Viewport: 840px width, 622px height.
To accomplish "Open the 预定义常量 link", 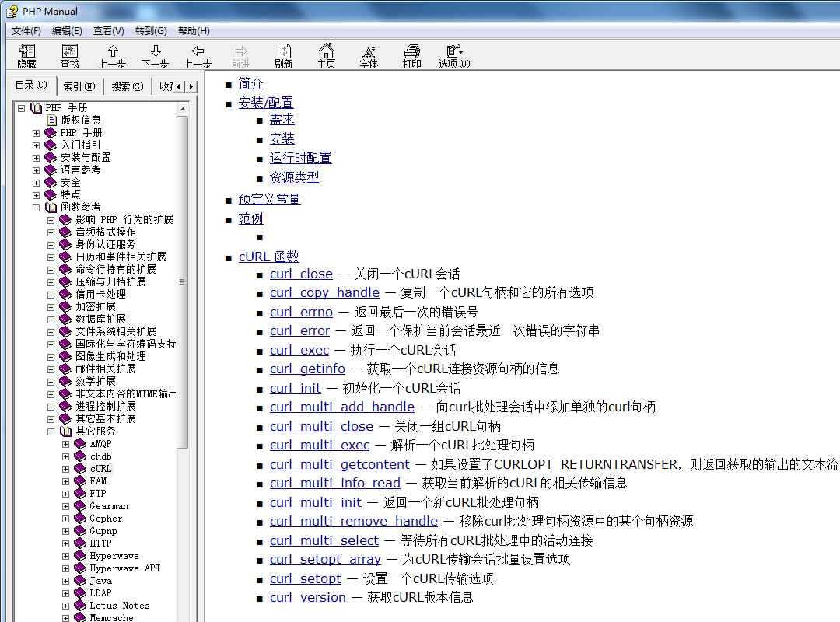I will [269, 199].
